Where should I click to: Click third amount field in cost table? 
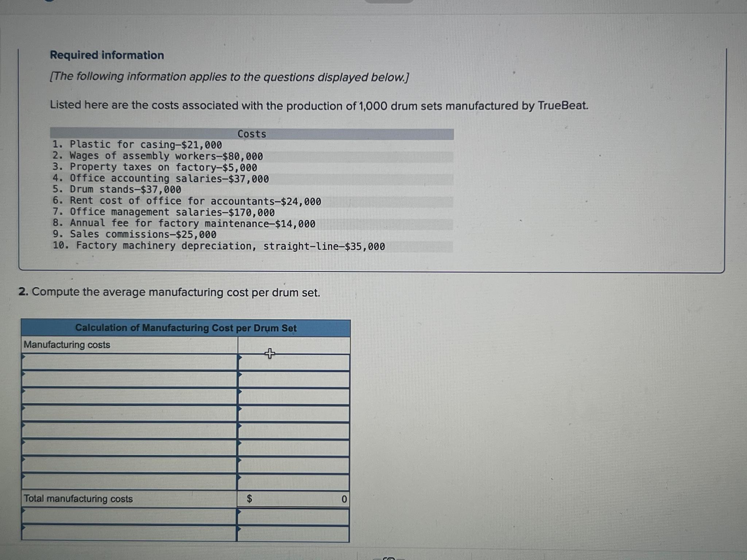point(294,397)
